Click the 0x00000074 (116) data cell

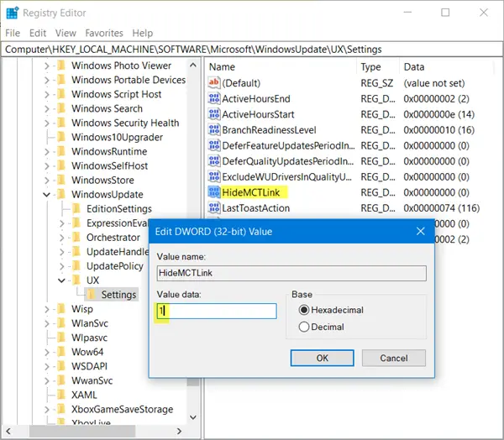[442, 208]
